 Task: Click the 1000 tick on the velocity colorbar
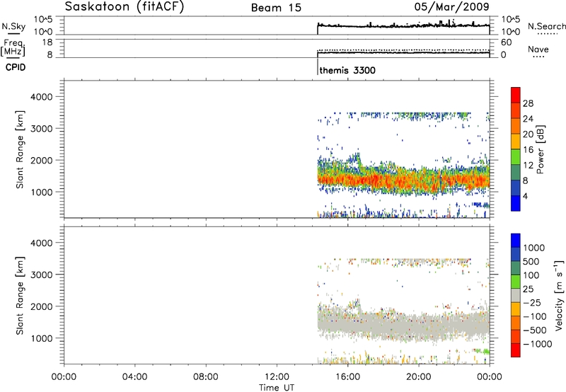pos(534,248)
